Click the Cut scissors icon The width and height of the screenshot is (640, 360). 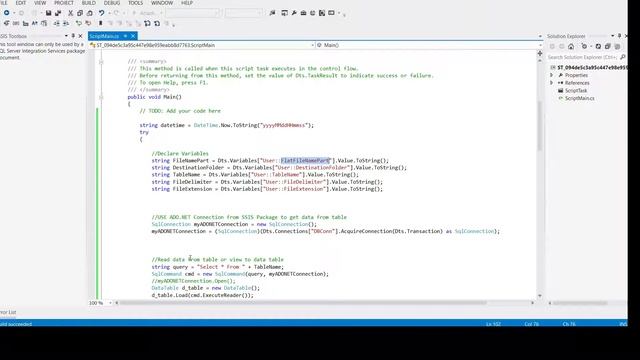[70, 13]
